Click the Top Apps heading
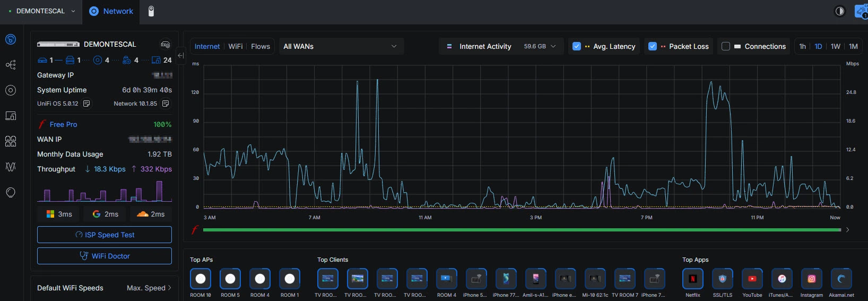The image size is (868, 301). [x=696, y=260]
